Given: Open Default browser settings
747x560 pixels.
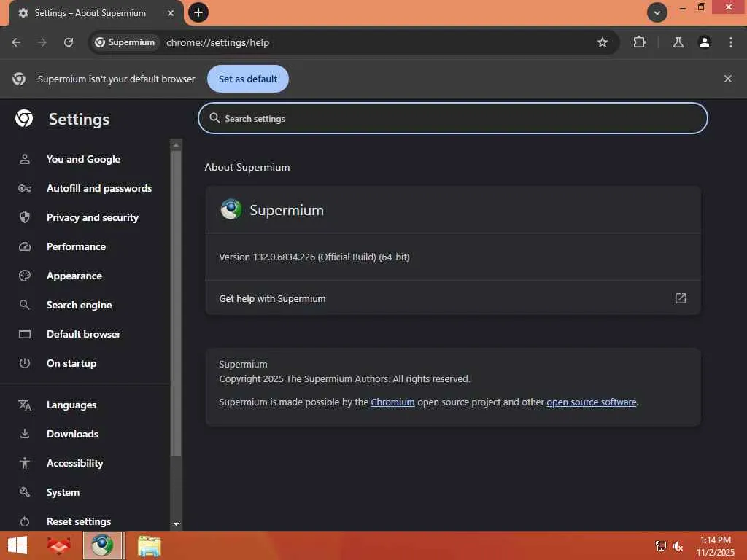Looking at the screenshot, I should pos(84,334).
